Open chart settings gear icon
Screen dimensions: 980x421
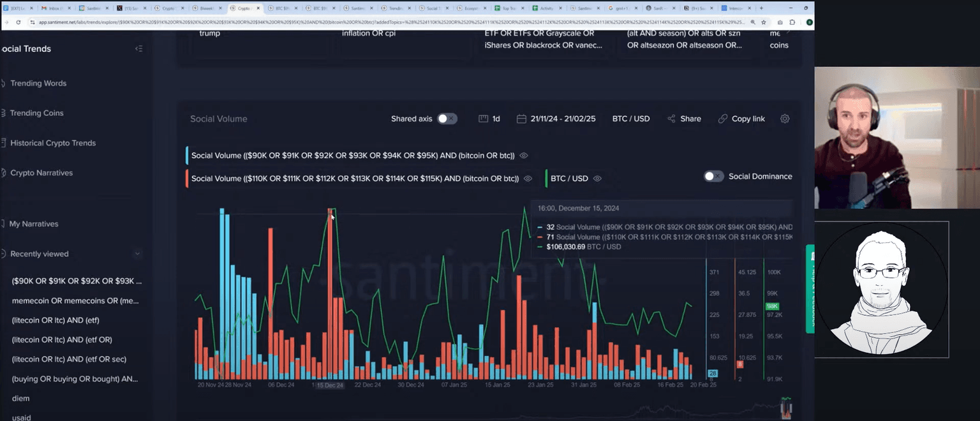tap(785, 119)
